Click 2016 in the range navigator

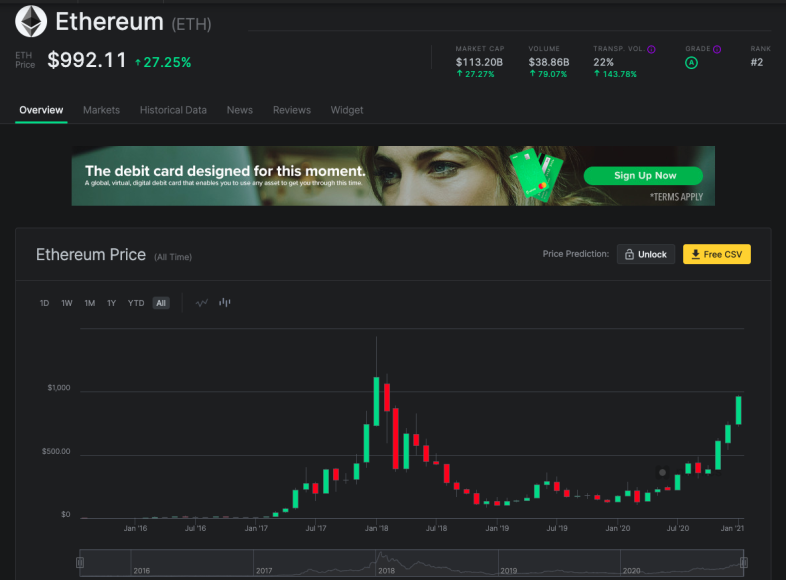click(x=142, y=570)
